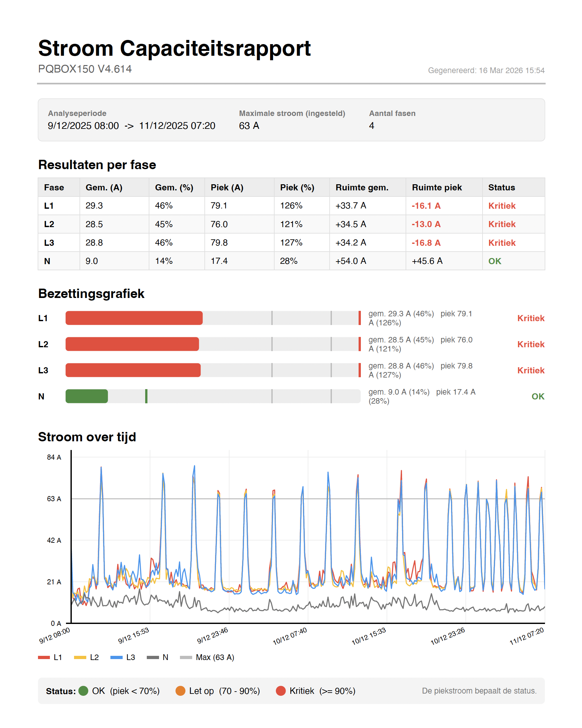The image size is (582, 728).
Task: Click the Max (63 A) legend swatch
Action: (x=186, y=657)
